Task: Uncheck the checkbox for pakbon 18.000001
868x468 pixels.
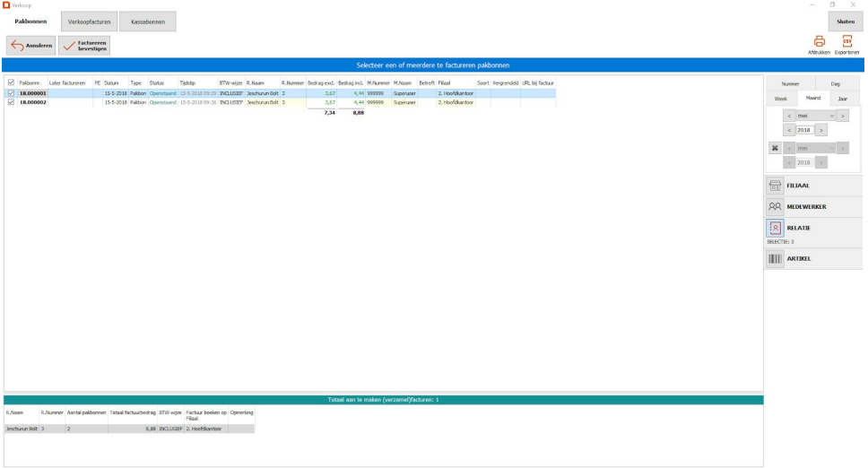Action: click(11, 92)
